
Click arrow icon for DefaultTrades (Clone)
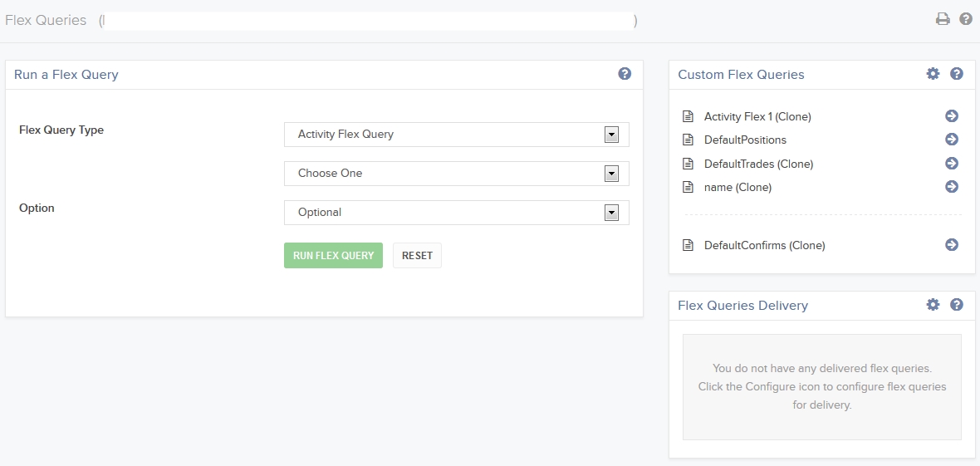[x=952, y=164]
